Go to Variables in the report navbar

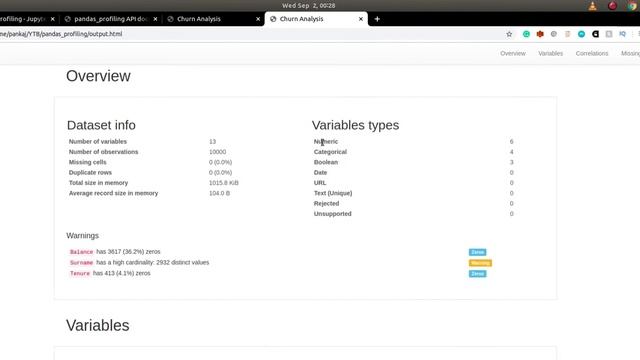(x=550, y=53)
